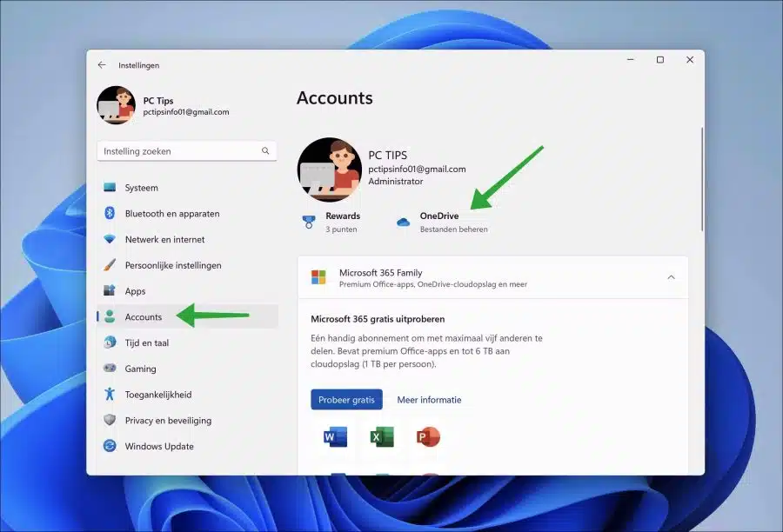This screenshot has width=783, height=532.
Task: Click the sidebar profile avatar picture
Action: pos(116,105)
